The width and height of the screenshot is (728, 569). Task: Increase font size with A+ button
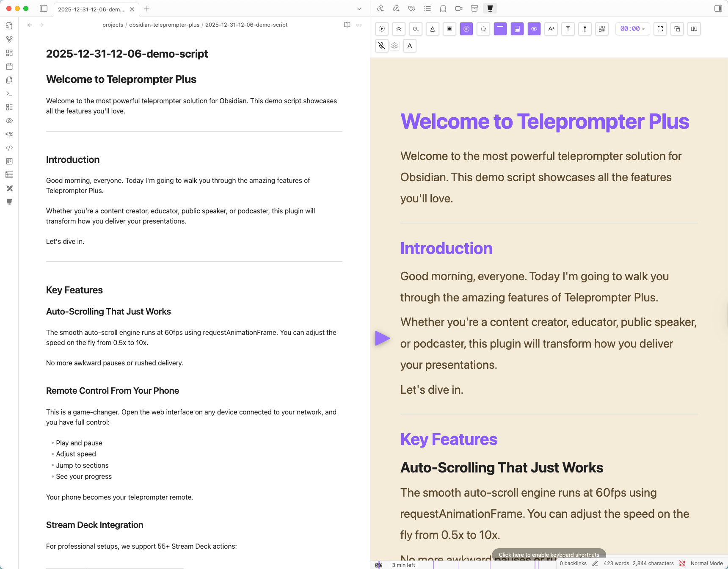[x=551, y=29]
